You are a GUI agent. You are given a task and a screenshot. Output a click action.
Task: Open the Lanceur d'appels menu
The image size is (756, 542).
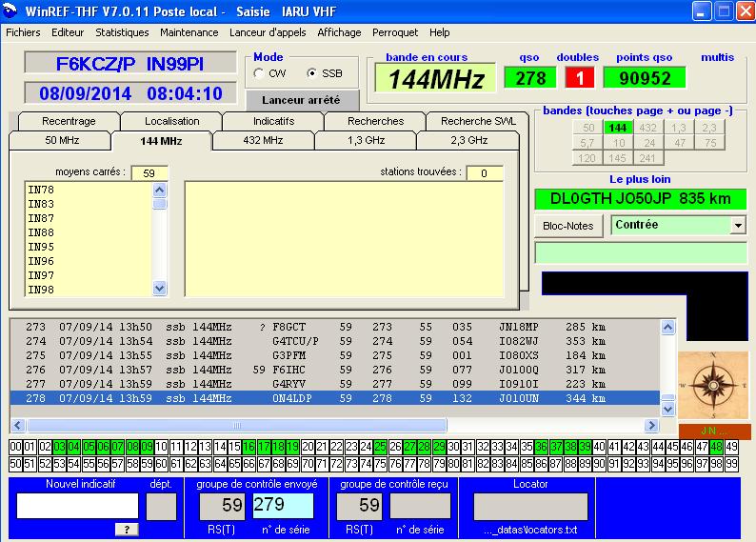tap(268, 32)
